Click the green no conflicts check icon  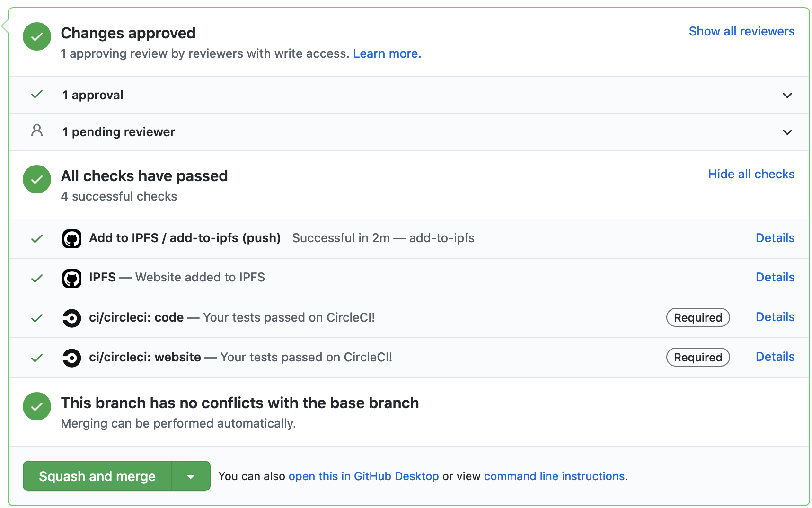pyautogui.click(x=37, y=406)
